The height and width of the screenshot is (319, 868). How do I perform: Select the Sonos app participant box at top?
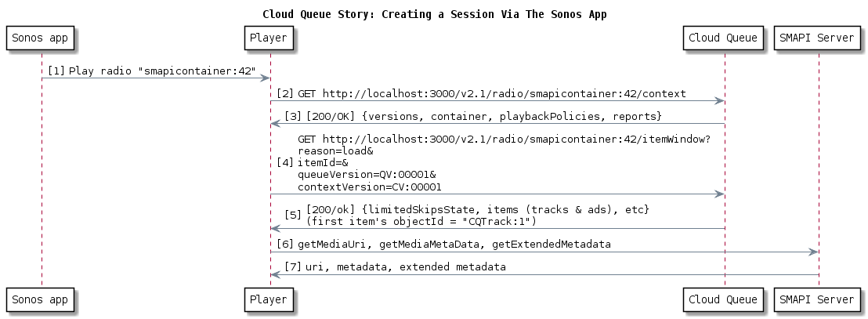(42, 38)
